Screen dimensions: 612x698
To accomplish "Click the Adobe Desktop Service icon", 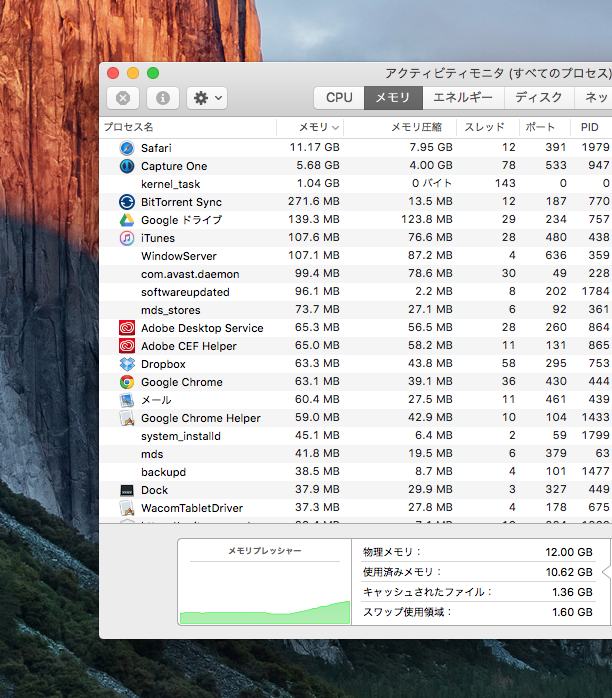I will [127, 328].
